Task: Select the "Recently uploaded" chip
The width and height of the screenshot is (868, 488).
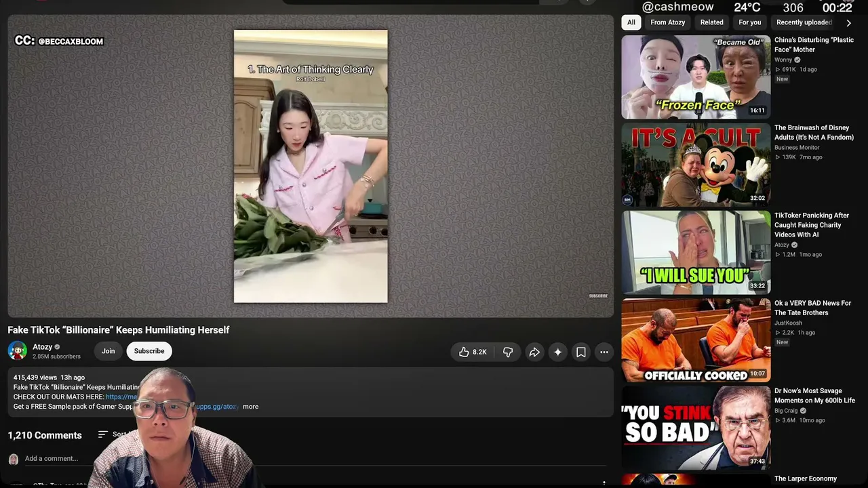Action: point(804,22)
